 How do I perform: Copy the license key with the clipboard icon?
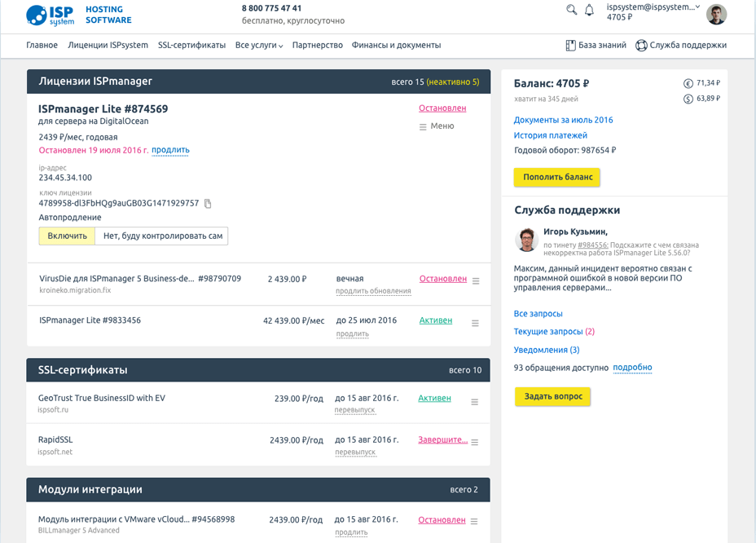[x=208, y=203]
